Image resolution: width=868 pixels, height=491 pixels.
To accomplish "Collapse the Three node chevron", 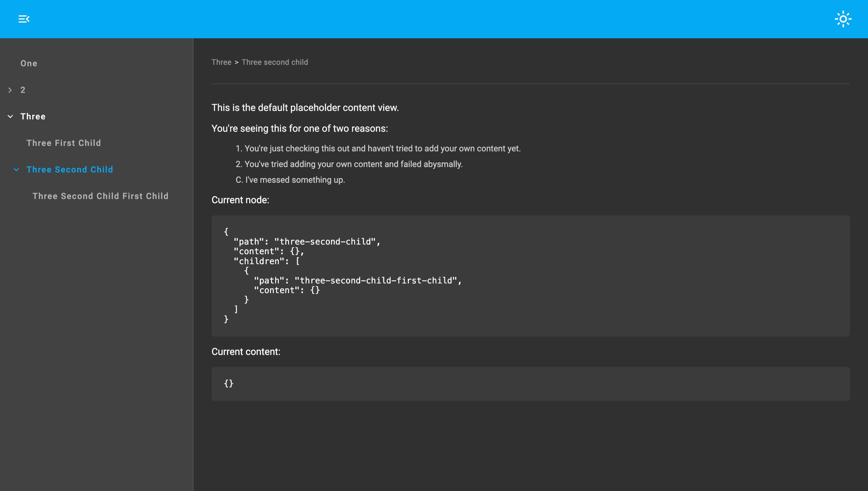I will pyautogui.click(x=10, y=116).
